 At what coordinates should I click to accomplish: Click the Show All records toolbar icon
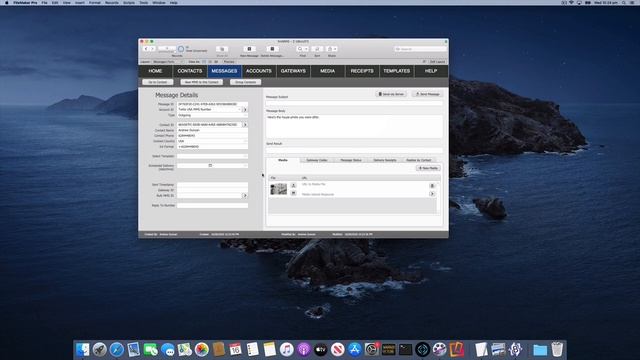click(222, 49)
